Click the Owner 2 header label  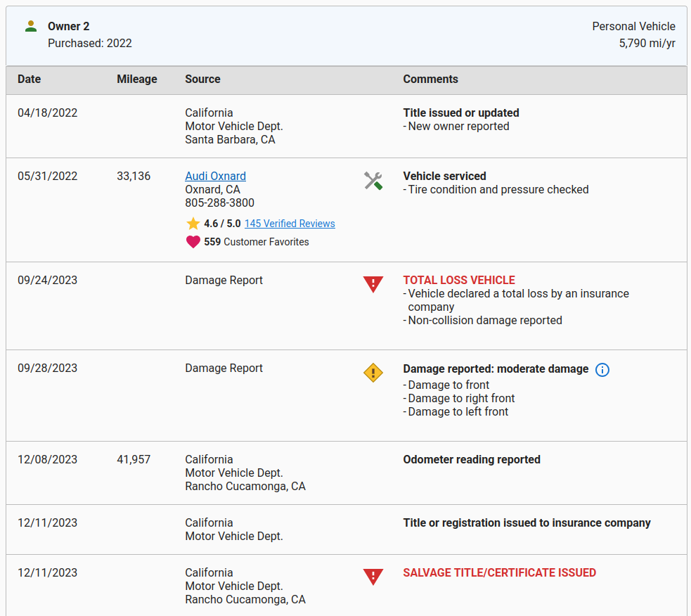[x=69, y=27]
